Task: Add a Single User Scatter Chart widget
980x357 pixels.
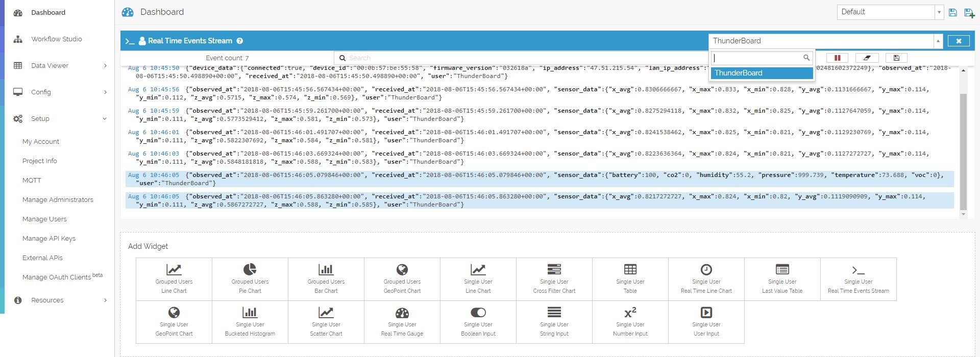Action: (x=326, y=321)
